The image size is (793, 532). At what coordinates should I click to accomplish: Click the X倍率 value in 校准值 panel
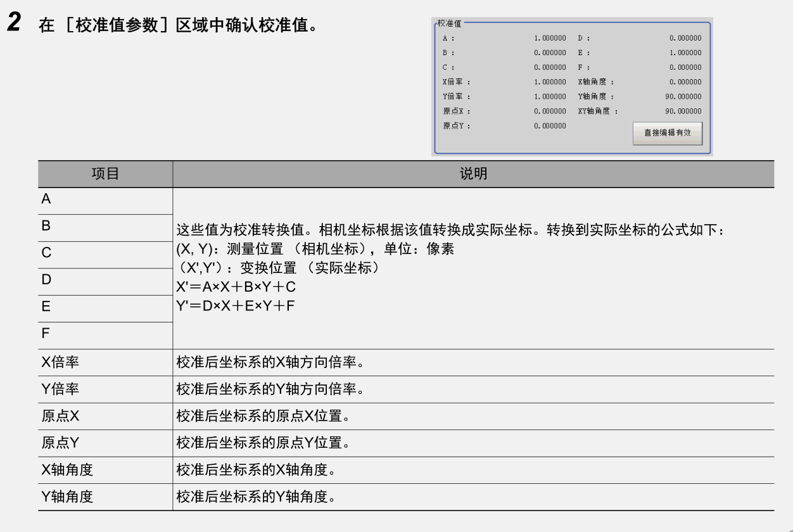550,82
